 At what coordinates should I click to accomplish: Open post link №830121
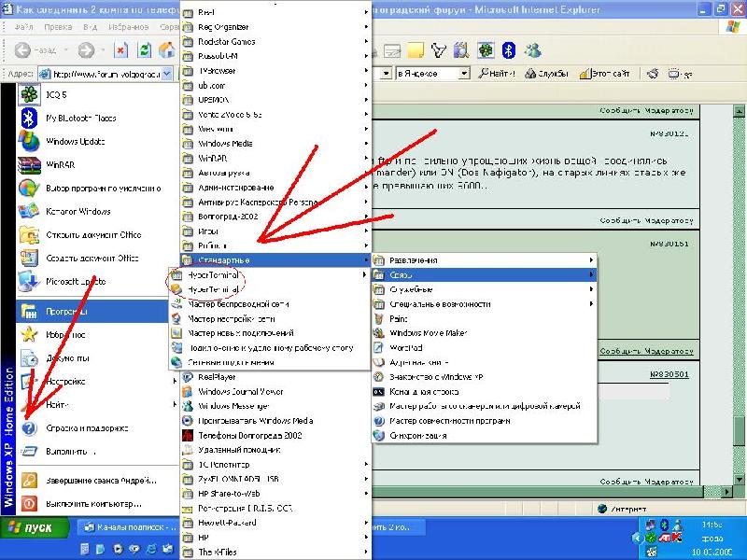click(669, 133)
